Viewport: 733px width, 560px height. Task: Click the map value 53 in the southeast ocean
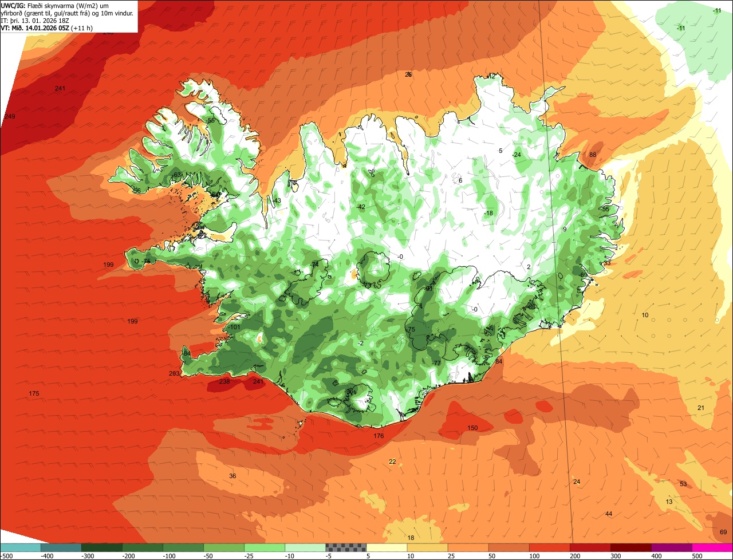coord(683,484)
